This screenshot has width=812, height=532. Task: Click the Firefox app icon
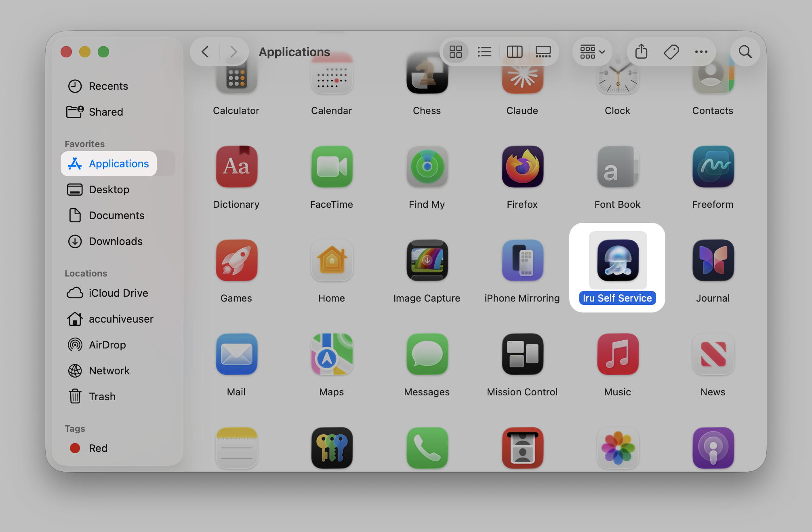pyautogui.click(x=522, y=167)
